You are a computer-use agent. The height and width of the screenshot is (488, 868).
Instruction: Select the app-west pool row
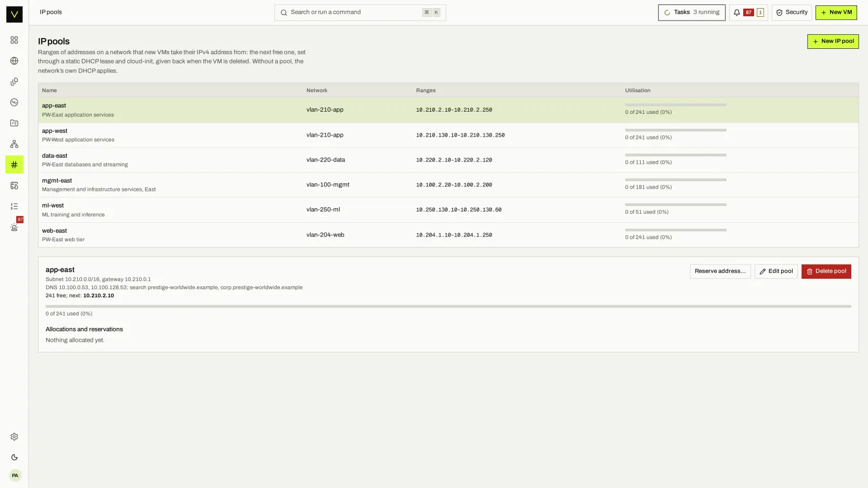click(448, 135)
